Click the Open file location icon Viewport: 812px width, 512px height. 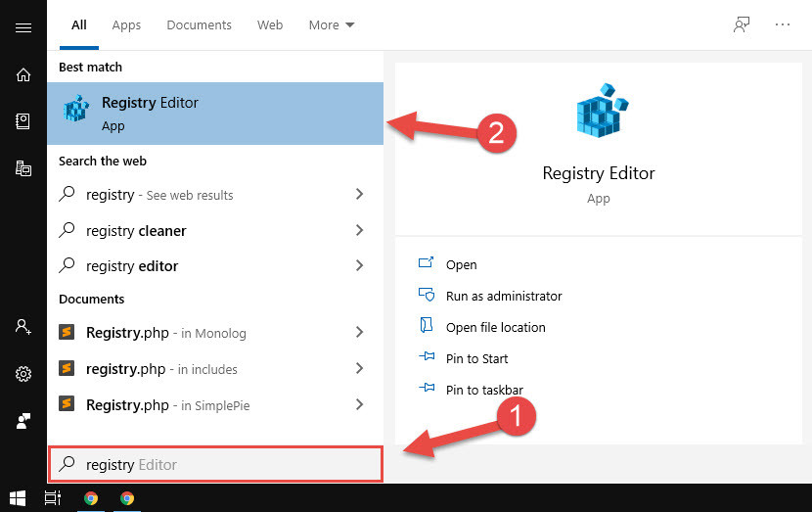coord(427,325)
